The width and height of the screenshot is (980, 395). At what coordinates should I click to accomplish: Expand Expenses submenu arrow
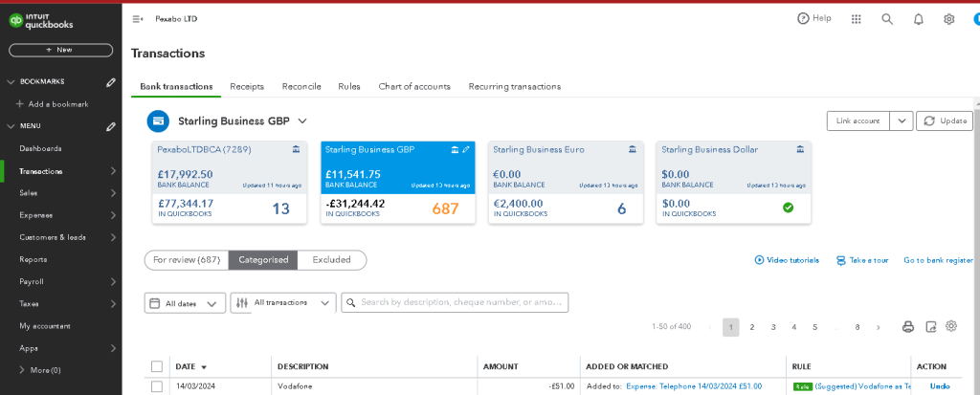pyautogui.click(x=113, y=215)
